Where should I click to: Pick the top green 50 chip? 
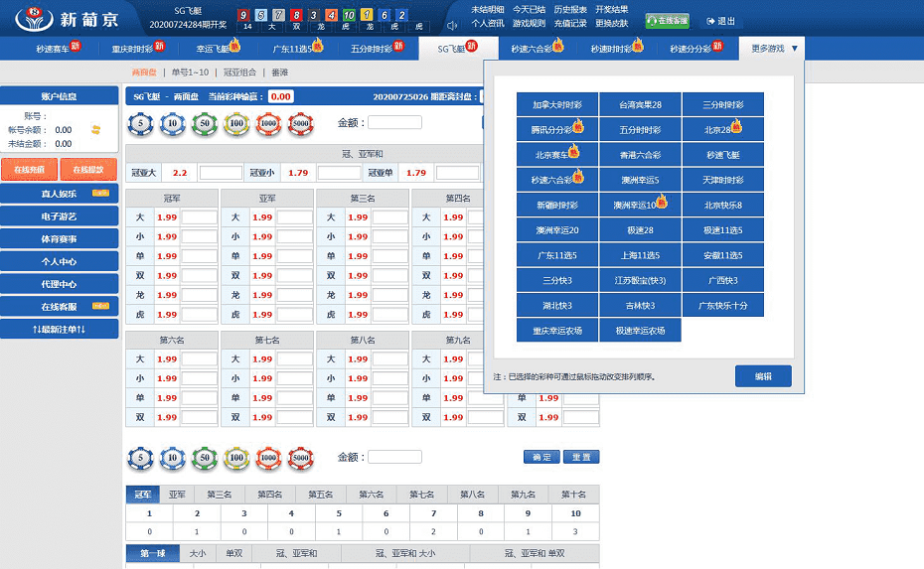pos(205,124)
